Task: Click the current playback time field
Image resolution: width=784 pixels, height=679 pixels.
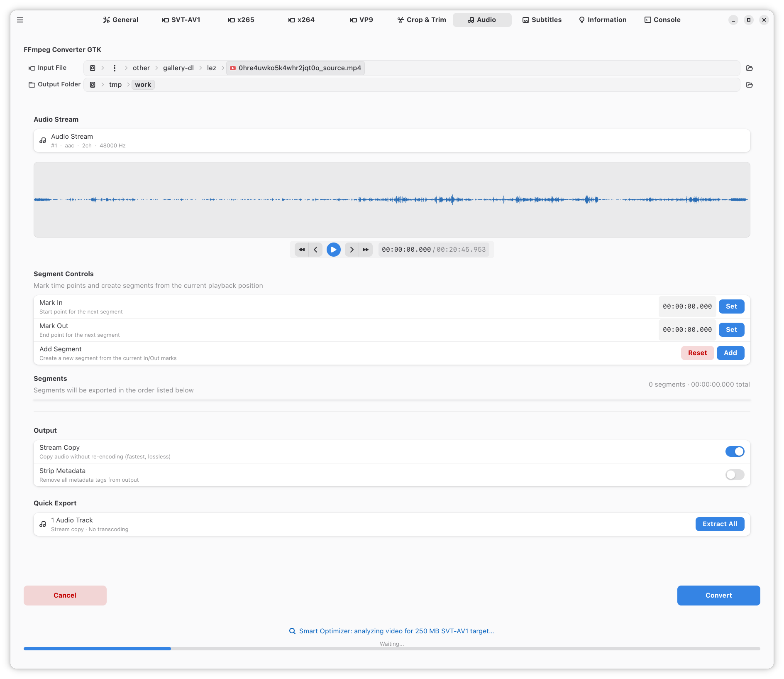Action: tap(406, 250)
